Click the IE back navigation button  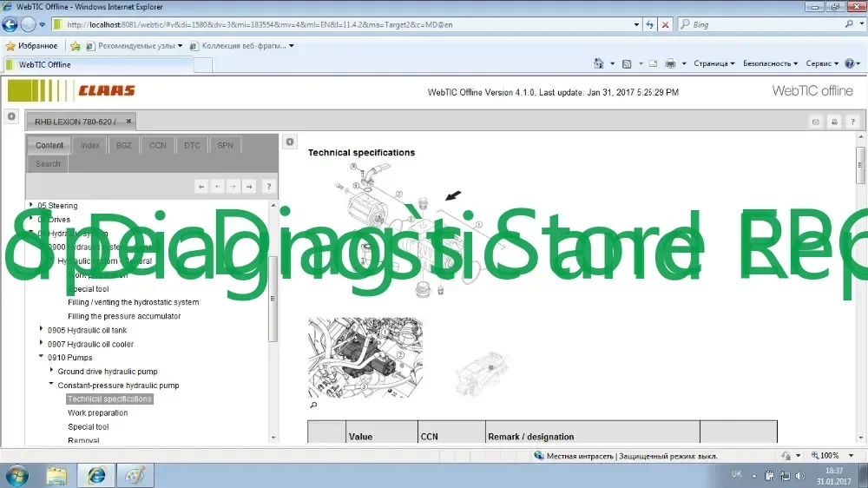10,24
